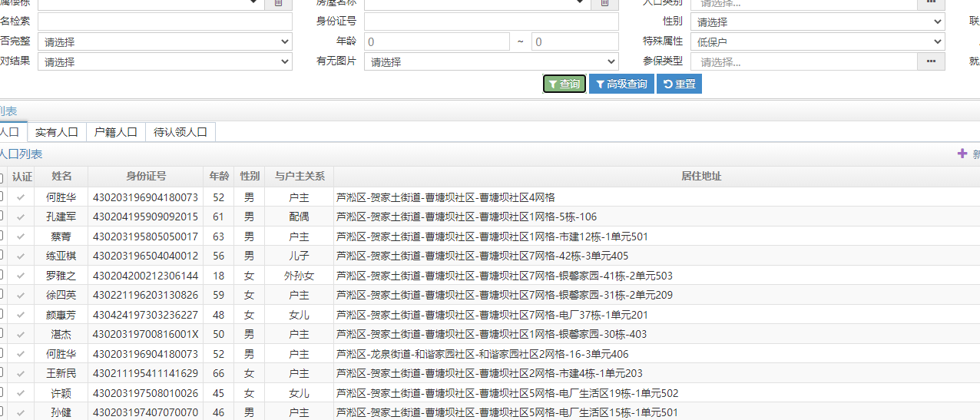Toggle the select-all checkbox in the table header
The image size is (980, 420).
(1, 177)
